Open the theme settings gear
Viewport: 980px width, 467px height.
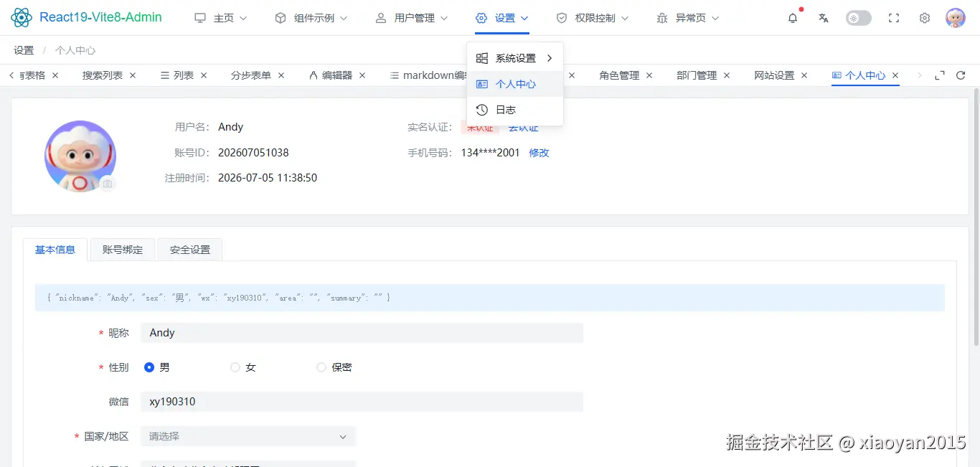(925, 18)
